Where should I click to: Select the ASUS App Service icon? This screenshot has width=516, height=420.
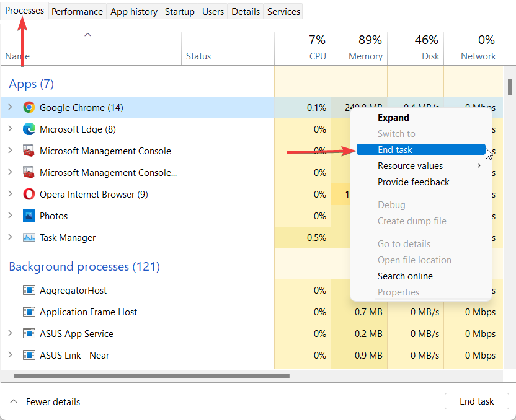29,333
